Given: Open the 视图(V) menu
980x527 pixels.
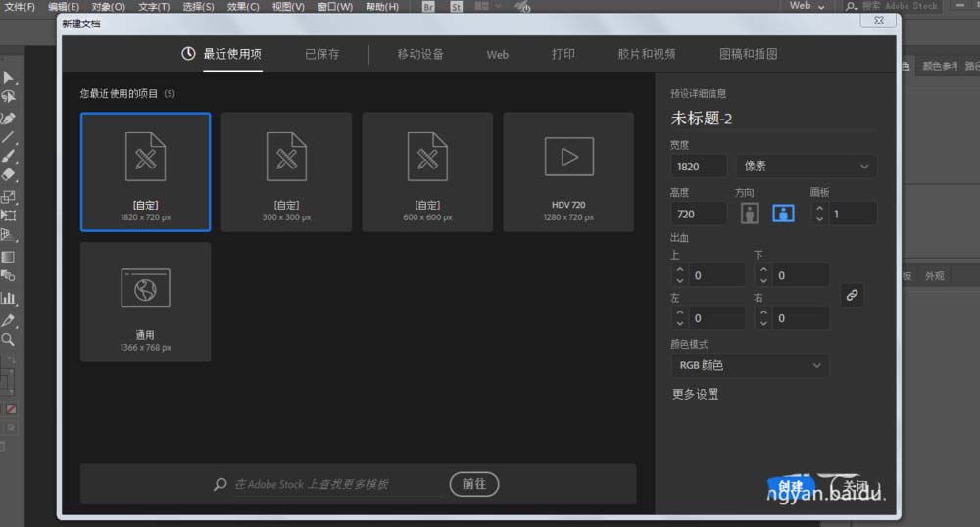Looking at the screenshot, I should [x=288, y=7].
